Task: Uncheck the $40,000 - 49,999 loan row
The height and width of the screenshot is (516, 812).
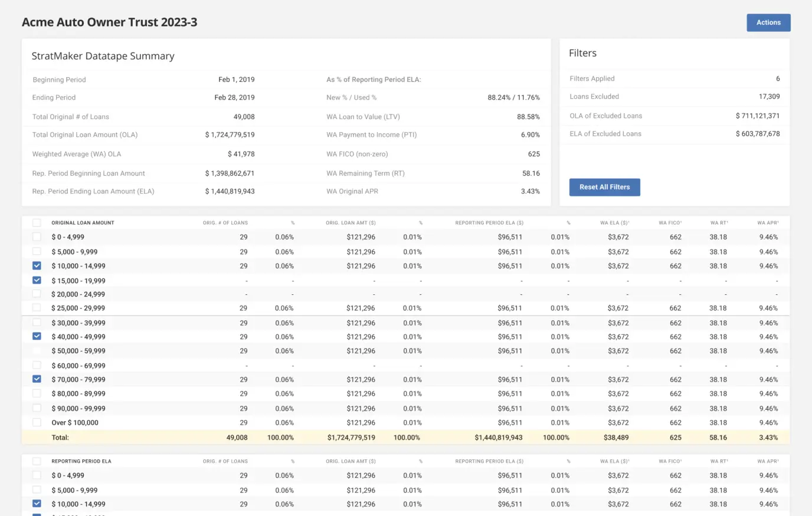Action: tap(37, 337)
